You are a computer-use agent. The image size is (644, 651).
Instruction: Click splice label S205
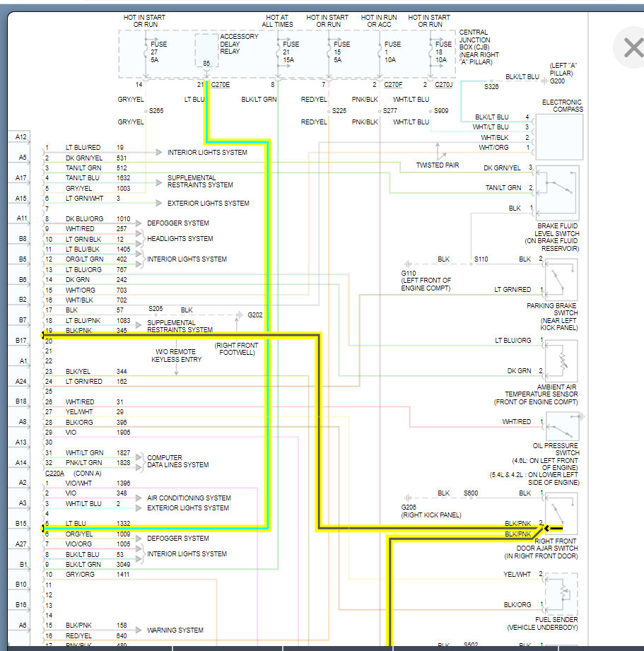pyautogui.click(x=156, y=309)
